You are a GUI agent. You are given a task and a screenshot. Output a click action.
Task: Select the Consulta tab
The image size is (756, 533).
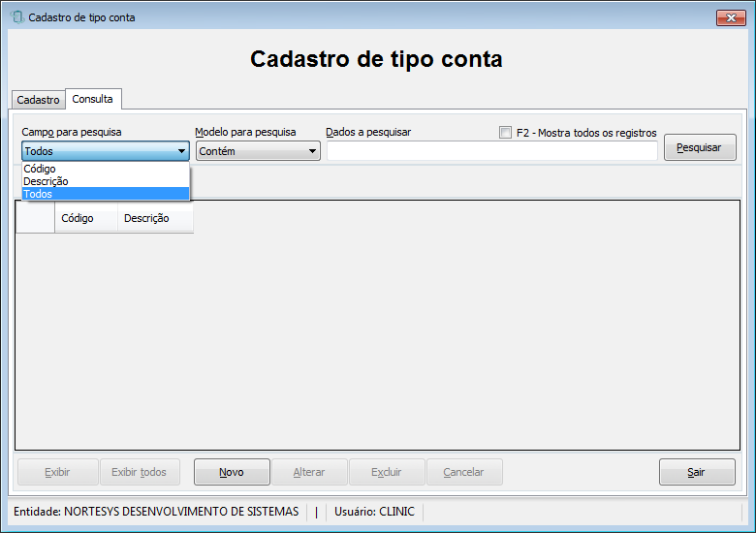93,99
